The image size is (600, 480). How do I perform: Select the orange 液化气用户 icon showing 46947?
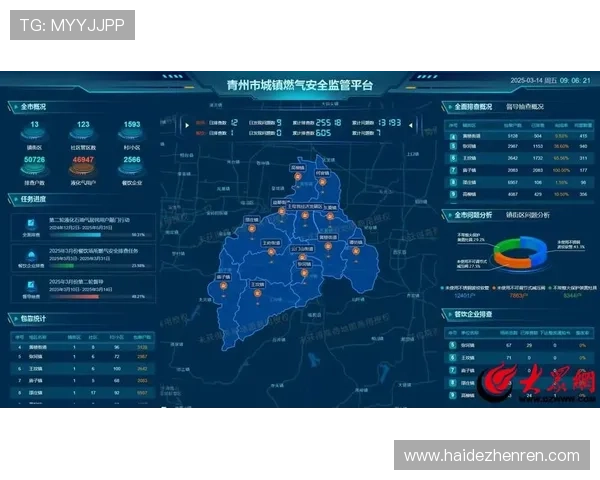click(x=83, y=169)
